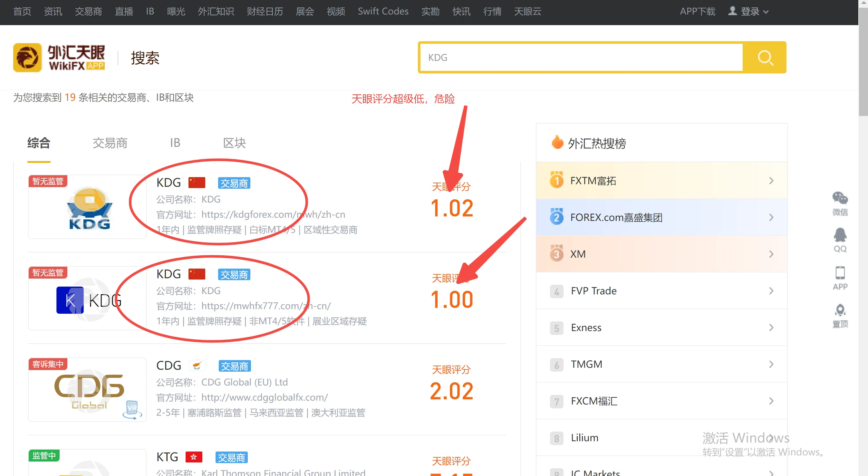The image size is (868, 476).
Task: Open FXCM福汇 row chevron
Action: 771,401
